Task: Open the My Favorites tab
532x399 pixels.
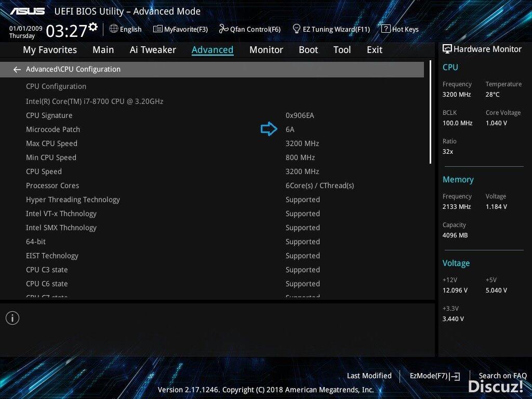Action: click(50, 50)
